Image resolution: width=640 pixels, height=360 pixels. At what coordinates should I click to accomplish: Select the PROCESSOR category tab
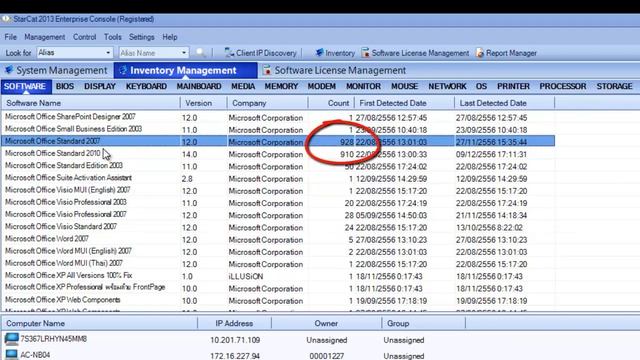click(562, 87)
